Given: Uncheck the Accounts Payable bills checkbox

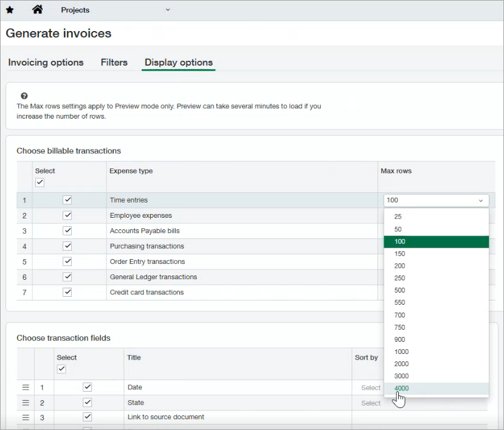Looking at the screenshot, I should [67, 231].
